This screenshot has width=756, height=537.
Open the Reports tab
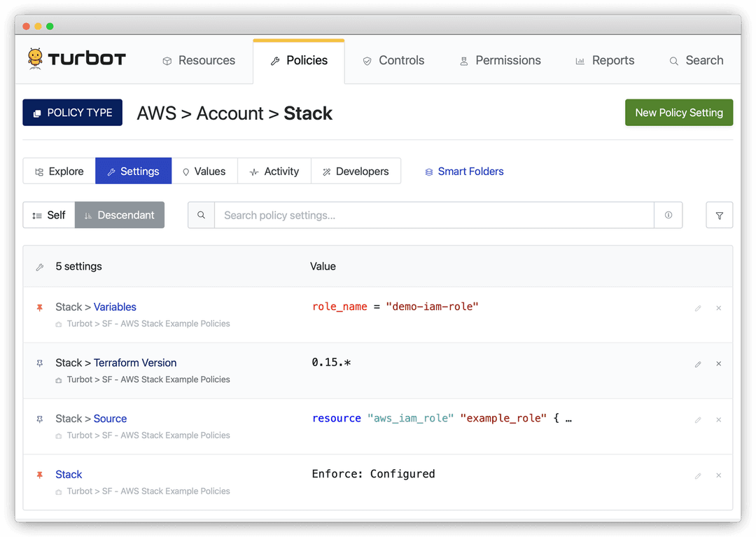(x=605, y=60)
